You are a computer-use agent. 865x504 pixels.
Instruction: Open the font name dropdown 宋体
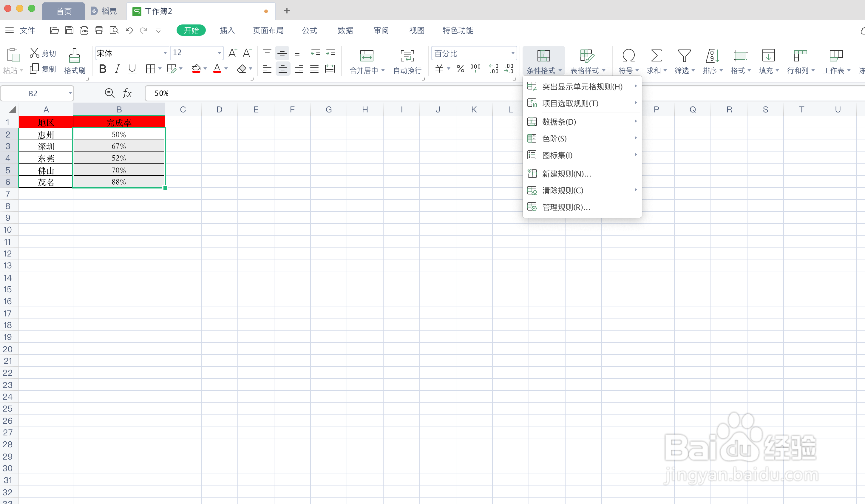pos(165,53)
